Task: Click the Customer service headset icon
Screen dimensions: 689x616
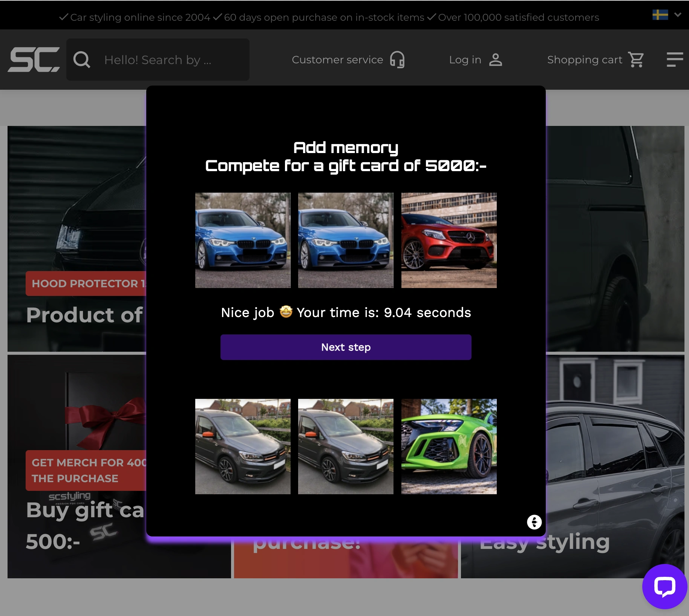Action: coord(397,60)
